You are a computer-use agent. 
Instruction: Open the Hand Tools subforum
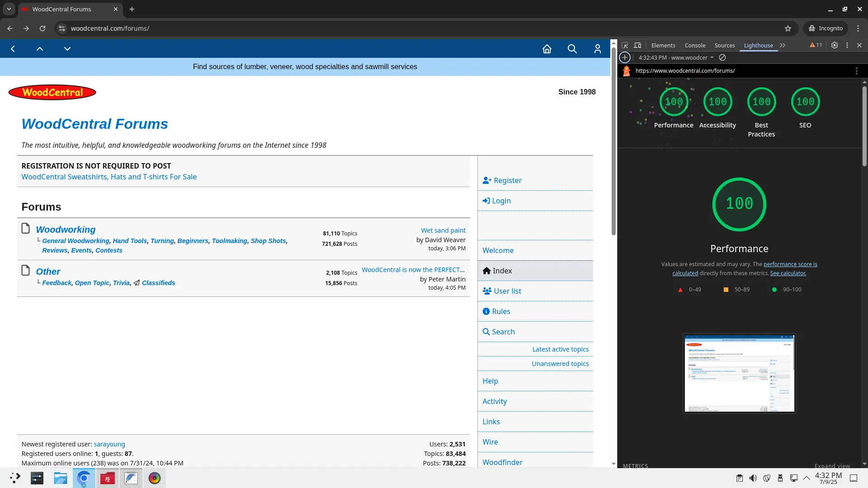[x=130, y=241]
